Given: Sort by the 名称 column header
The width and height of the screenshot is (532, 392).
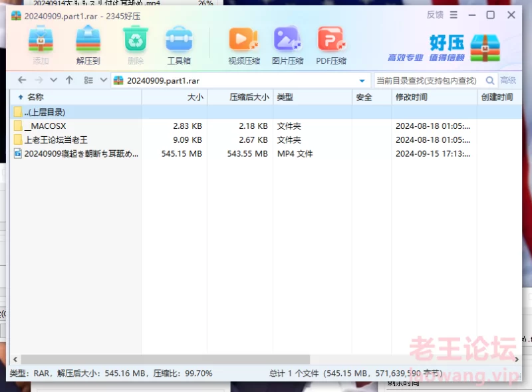Looking at the screenshot, I should (x=76, y=97).
